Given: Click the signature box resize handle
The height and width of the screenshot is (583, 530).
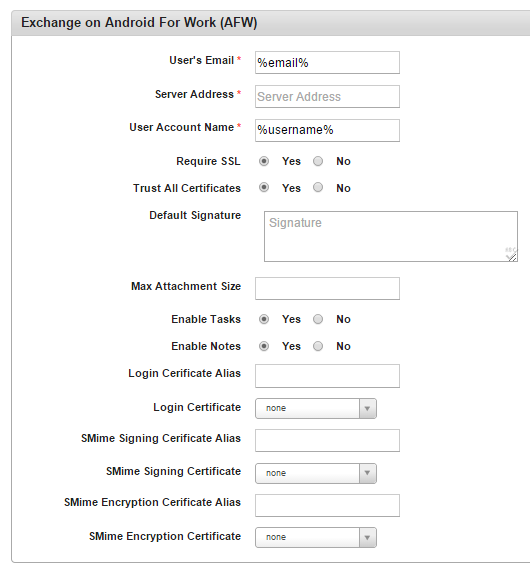Looking at the screenshot, I should (512, 256).
